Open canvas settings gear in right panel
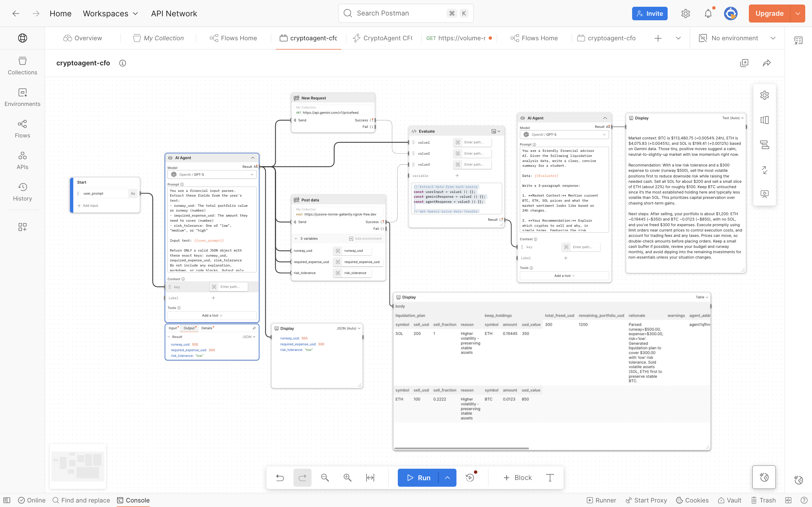 coord(764,95)
